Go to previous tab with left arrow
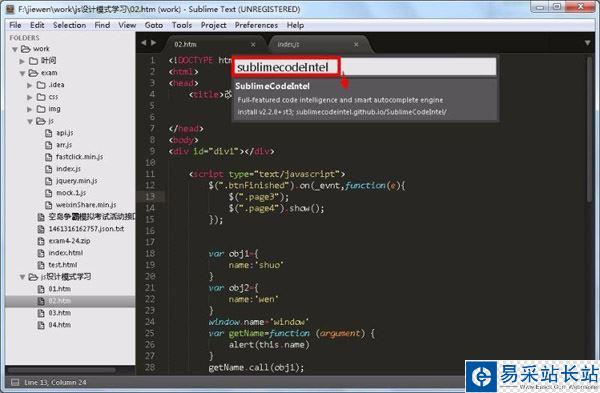Screen dimensions: 600x393 143,43
